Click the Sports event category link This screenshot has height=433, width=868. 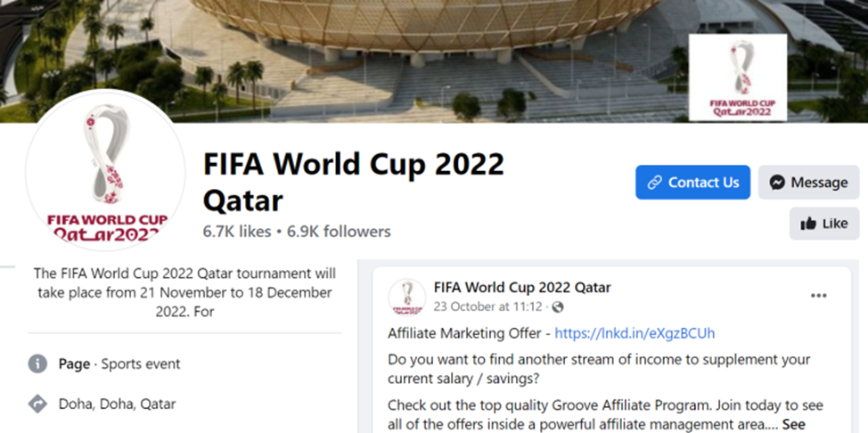[141, 364]
